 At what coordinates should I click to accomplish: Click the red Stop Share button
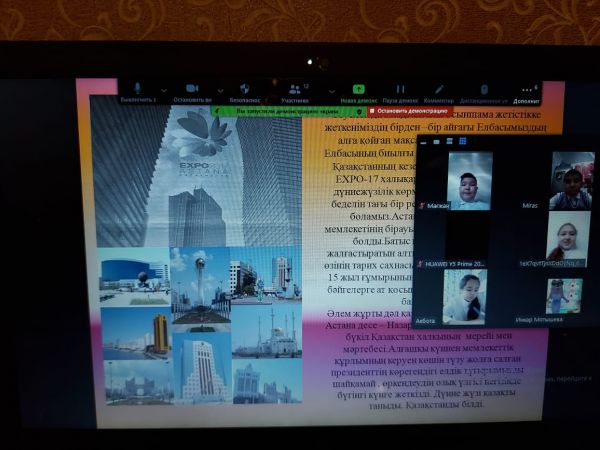coord(401,112)
